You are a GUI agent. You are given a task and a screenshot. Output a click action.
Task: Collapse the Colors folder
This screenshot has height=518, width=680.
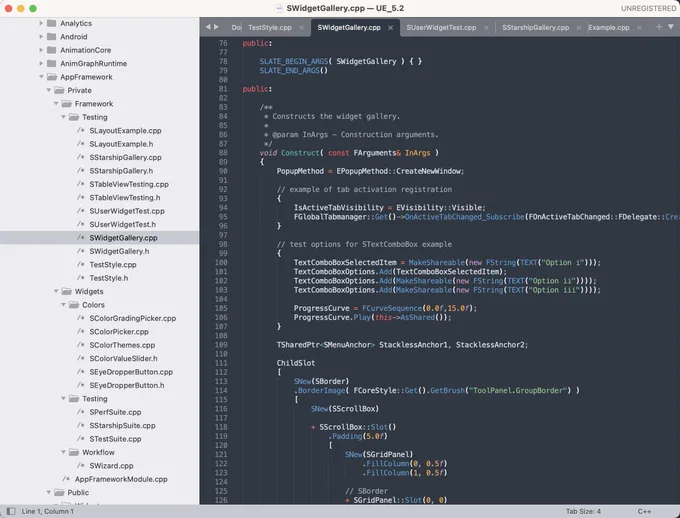tap(63, 305)
